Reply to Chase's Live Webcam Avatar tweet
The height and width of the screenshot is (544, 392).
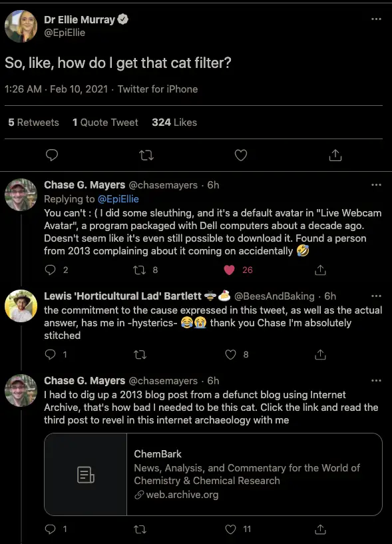coord(51,270)
